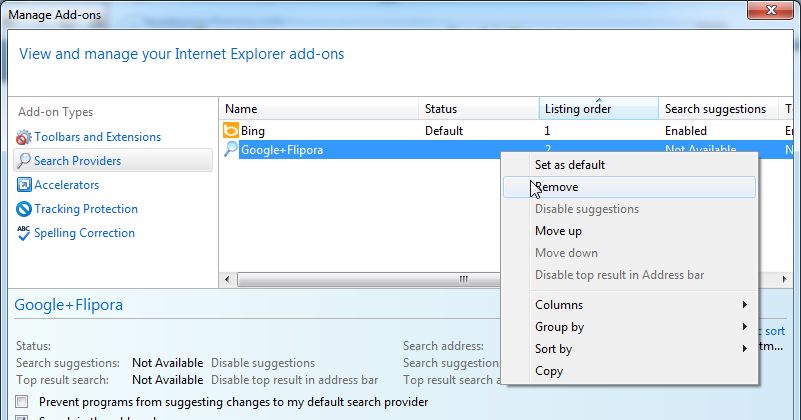The width and height of the screenshot is (801, 420).
Task: Click the Toolbars and Extensions gear icon
Action: [x=24, y=137]
